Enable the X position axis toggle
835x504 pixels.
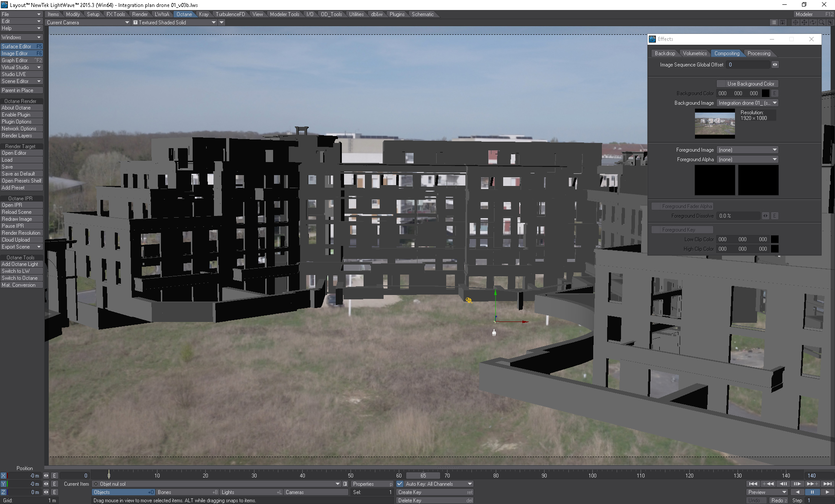click(x=3, y=476)
